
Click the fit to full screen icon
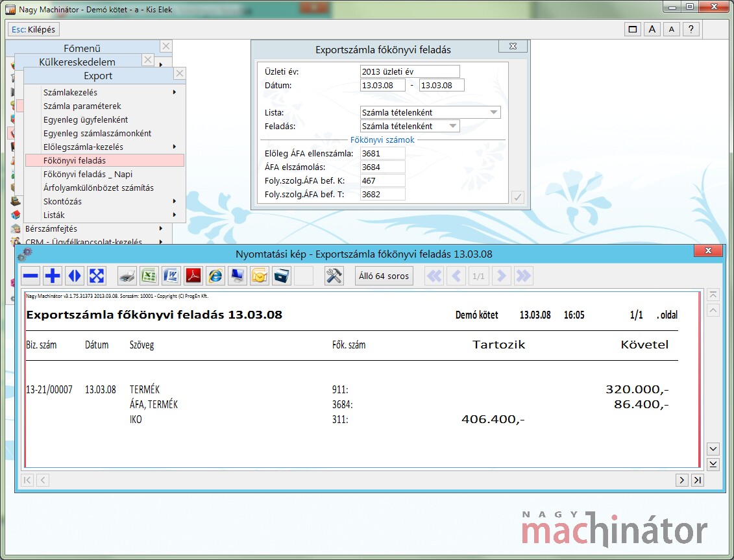97,276
